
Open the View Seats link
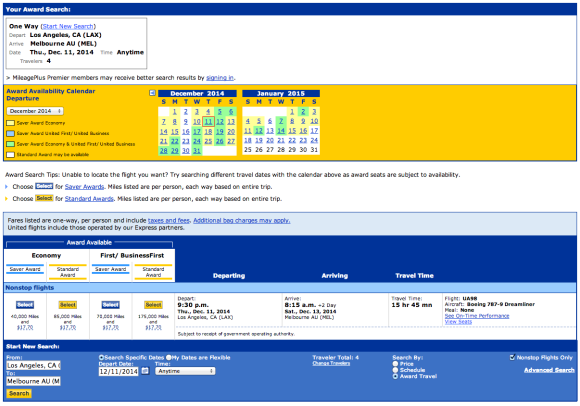pos(458,322)
